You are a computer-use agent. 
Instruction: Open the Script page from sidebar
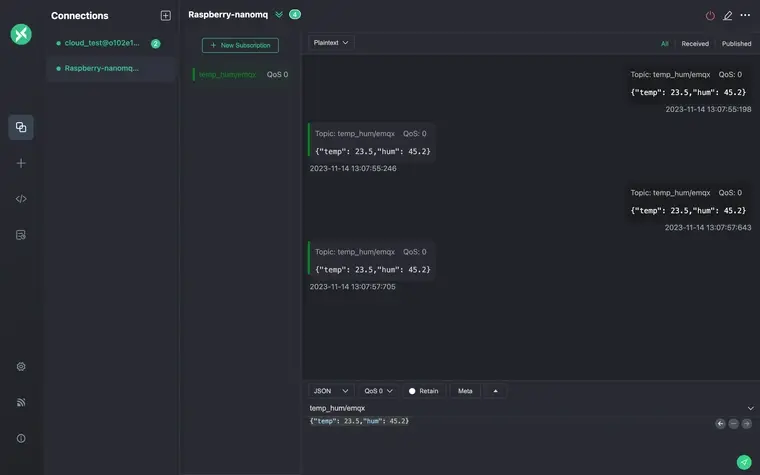click(21, 199)
